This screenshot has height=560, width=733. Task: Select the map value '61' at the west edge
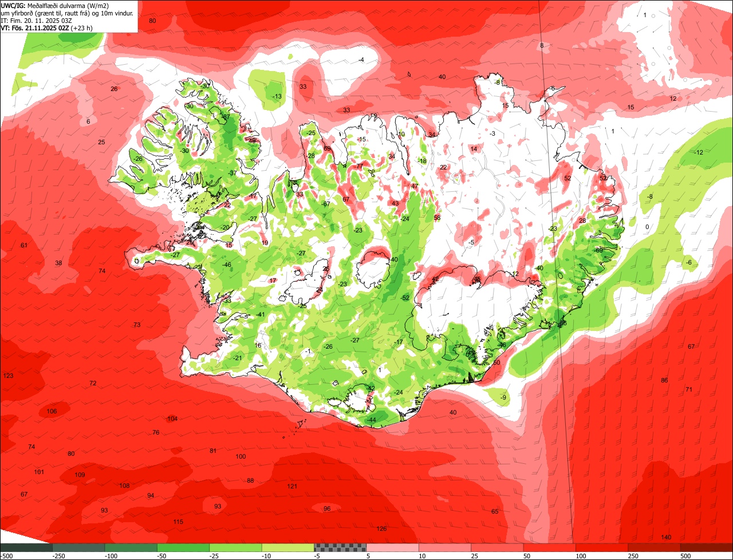click(x=24, y=245)
